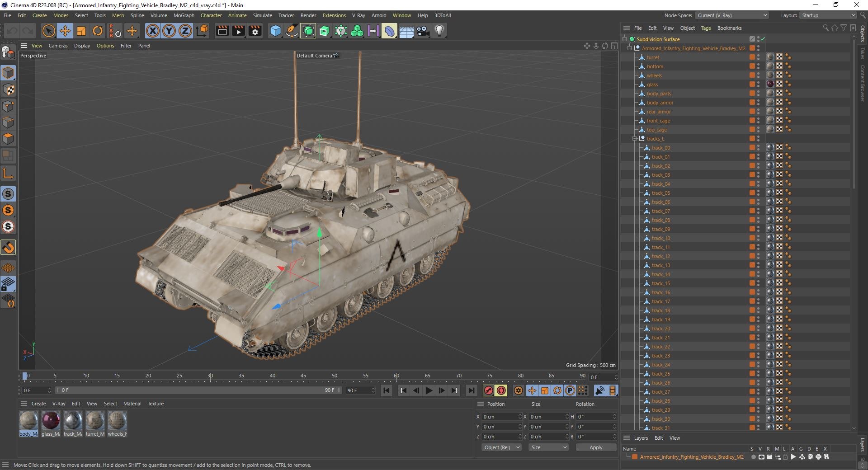The image size is (868, 470).
Task: Click the Autokeying icon
Action: pos(501,390)
